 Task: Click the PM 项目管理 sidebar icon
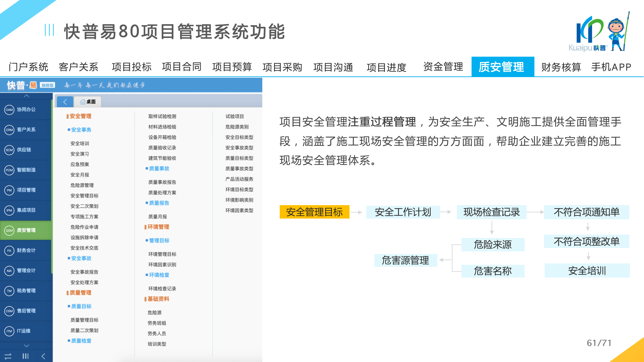pyautogui.click(x=9, y=190)
